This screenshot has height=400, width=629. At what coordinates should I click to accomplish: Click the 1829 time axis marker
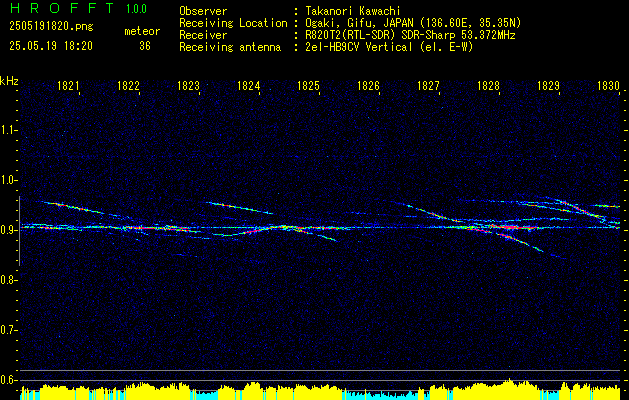click(548, 86)
